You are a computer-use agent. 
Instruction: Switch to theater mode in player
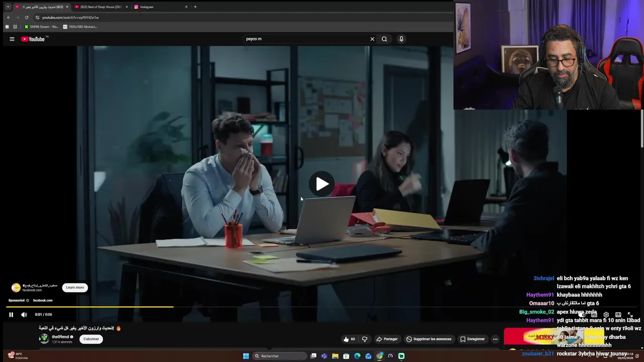[x=618, y=315]
